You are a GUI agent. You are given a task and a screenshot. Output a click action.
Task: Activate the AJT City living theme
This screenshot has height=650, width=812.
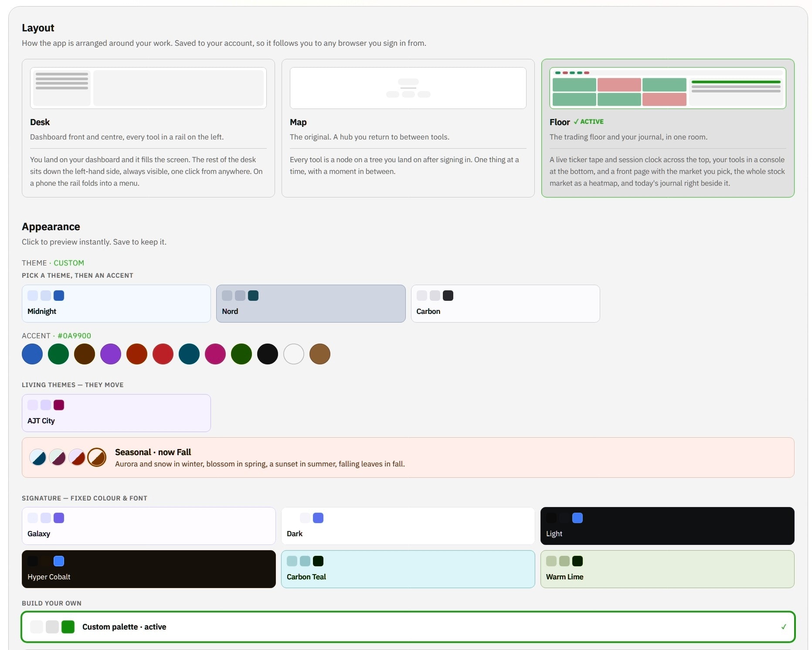coord(116,413)
